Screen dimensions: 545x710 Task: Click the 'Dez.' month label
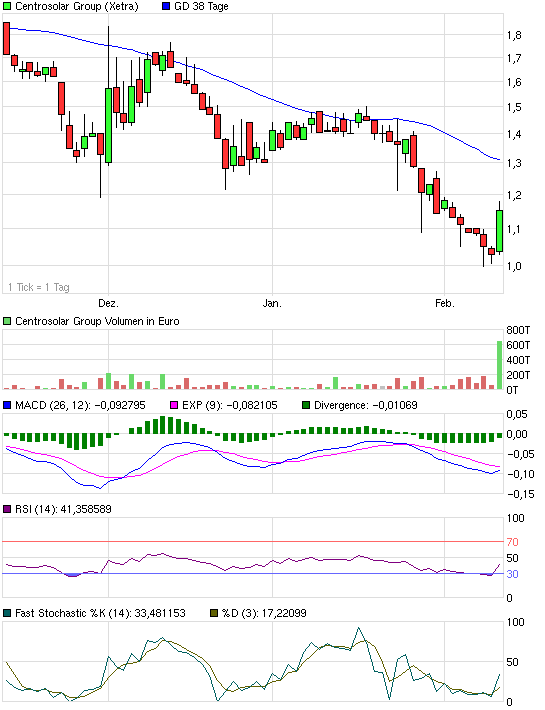coord(109,303)
